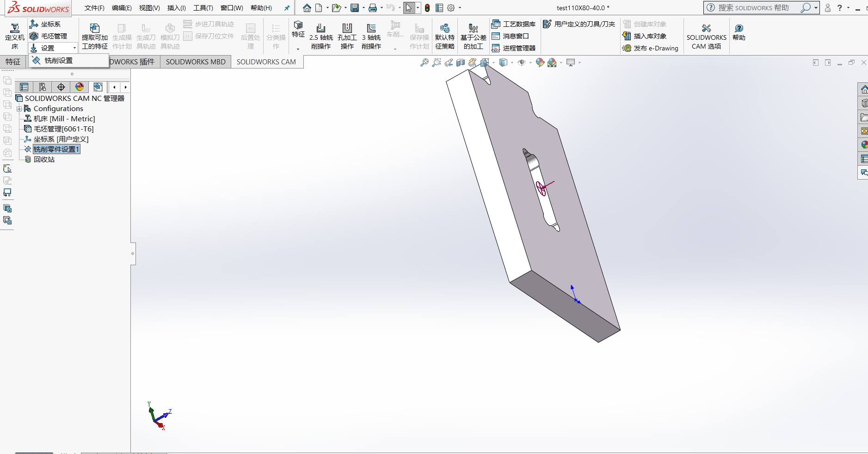
Task: Open the Options gear dropdown arrow
Action: click(460, 8)
